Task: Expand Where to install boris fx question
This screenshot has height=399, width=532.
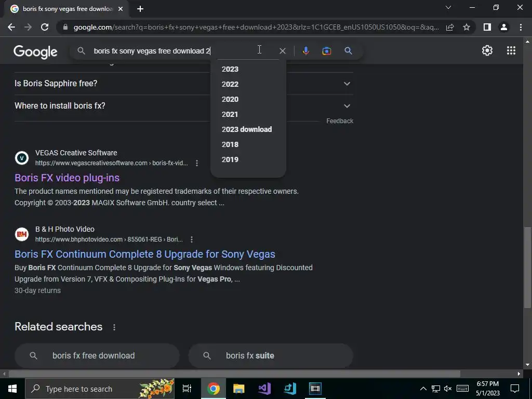Action: (x=347, y=106)
